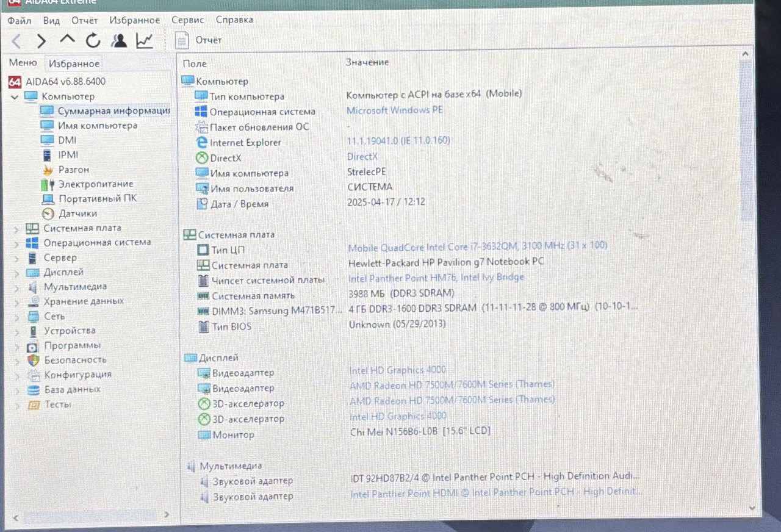
Task: Go up one level with up arrow
Action: point(67,40)
